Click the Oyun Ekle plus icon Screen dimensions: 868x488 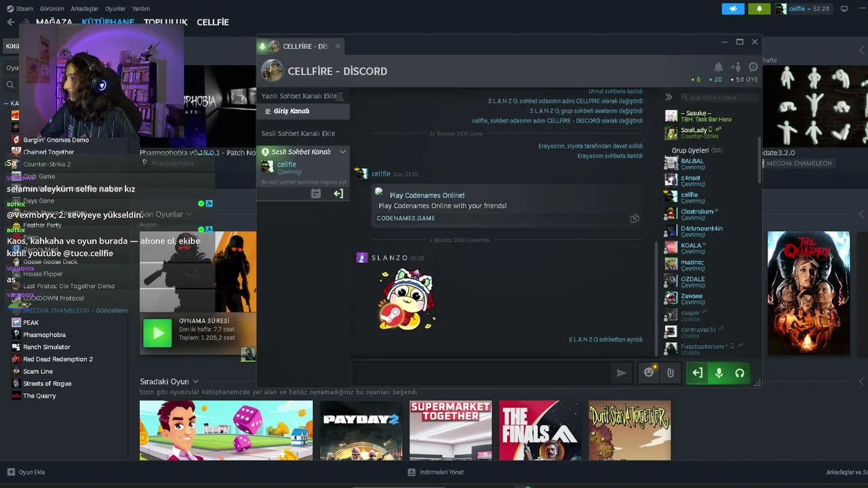(x=11, y=472)
